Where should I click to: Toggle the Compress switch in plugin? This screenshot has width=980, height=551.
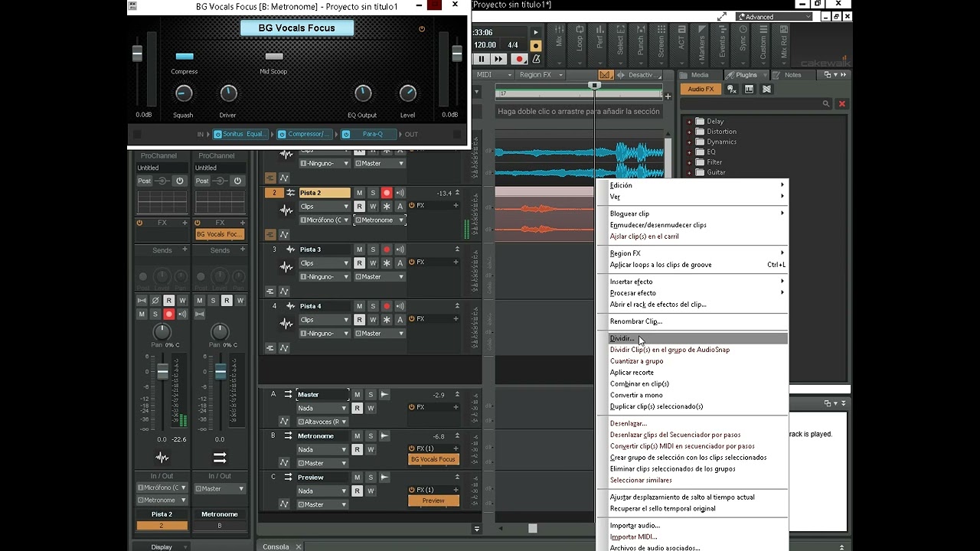coord(185,56)
